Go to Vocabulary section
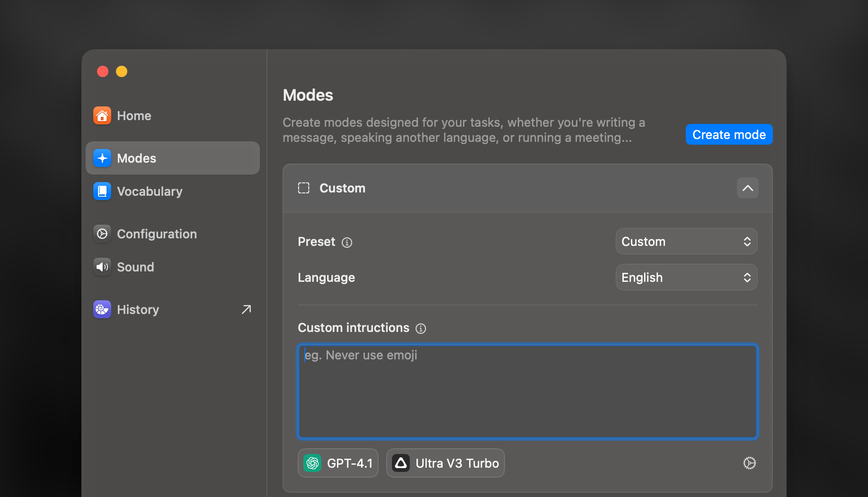The width and height of the screenshot is (868, 497). pyautogui.click(x=150, y=192)
